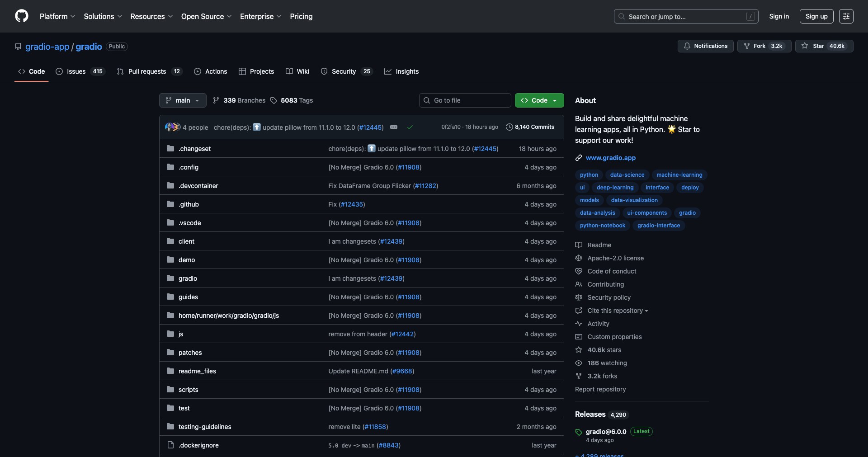Viewport: 868px width, 457px height.
Task: Click the GitHub logo icon
Action: [x=22, y=16]
